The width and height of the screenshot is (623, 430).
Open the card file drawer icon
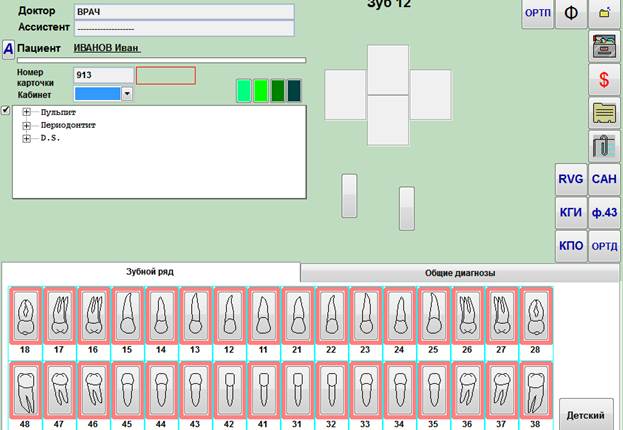(x=604, y=44)
